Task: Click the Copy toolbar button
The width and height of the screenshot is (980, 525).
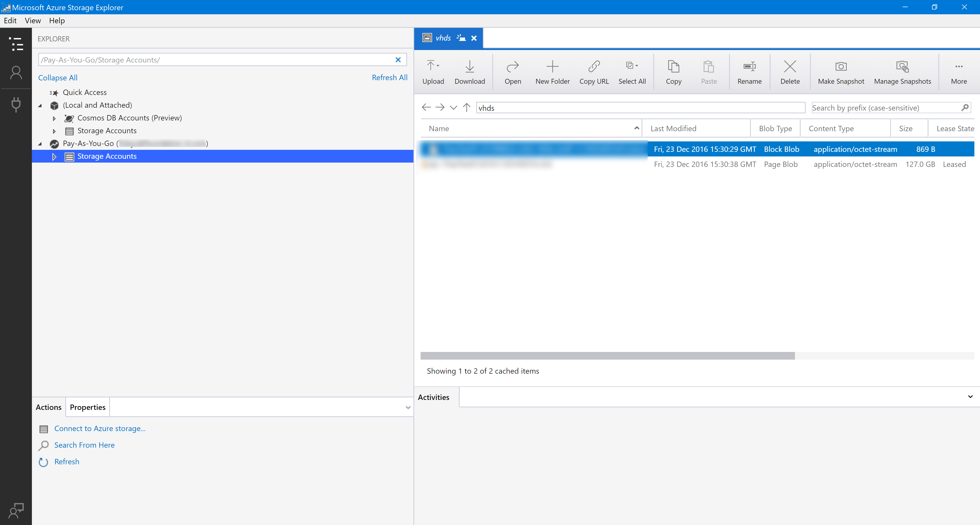Action: (673, 72)
